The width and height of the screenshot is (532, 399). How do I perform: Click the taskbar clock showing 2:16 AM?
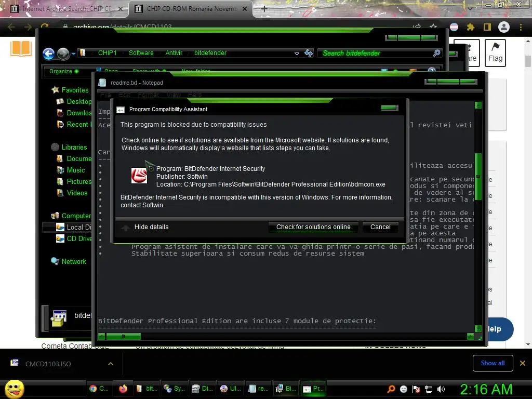(486, 389)
